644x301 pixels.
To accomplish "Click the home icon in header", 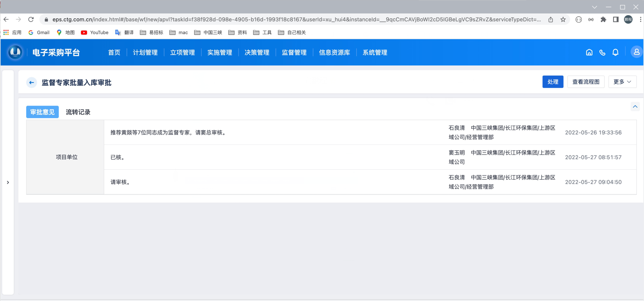I will tap(589, 52).
